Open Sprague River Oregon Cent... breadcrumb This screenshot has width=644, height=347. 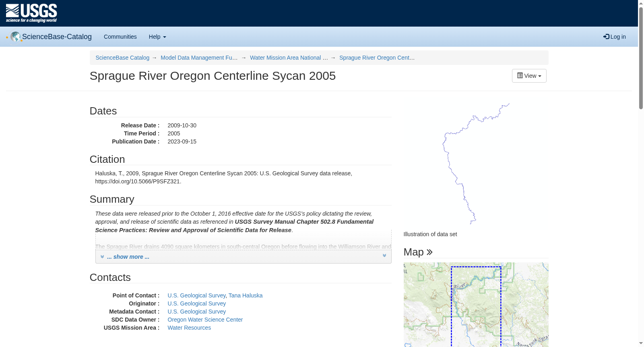pyautogui.click(x=377, y=58)
